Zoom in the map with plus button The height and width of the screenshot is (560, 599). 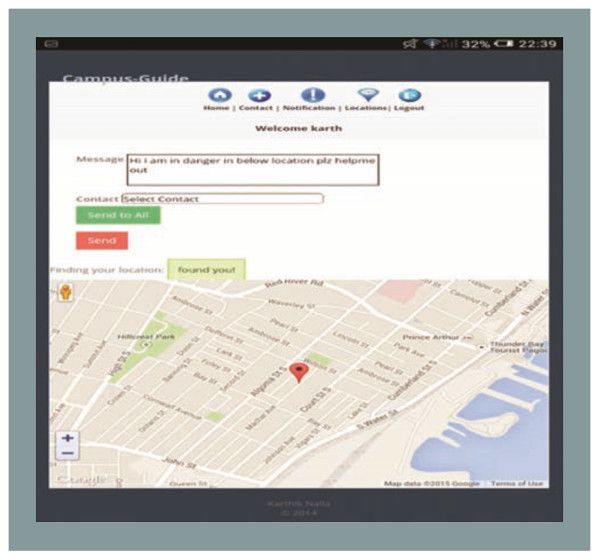[68, 438]
